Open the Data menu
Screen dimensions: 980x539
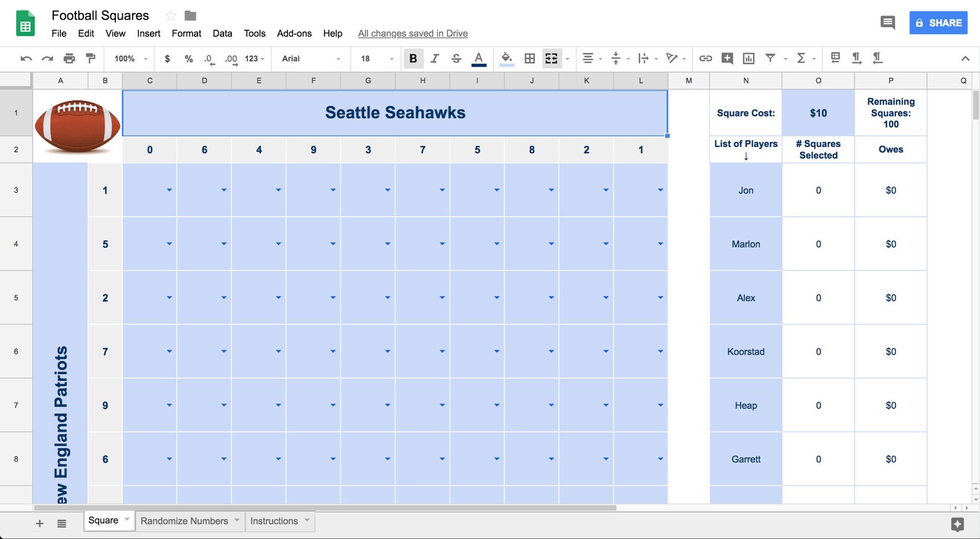click(x=222, y=33)
